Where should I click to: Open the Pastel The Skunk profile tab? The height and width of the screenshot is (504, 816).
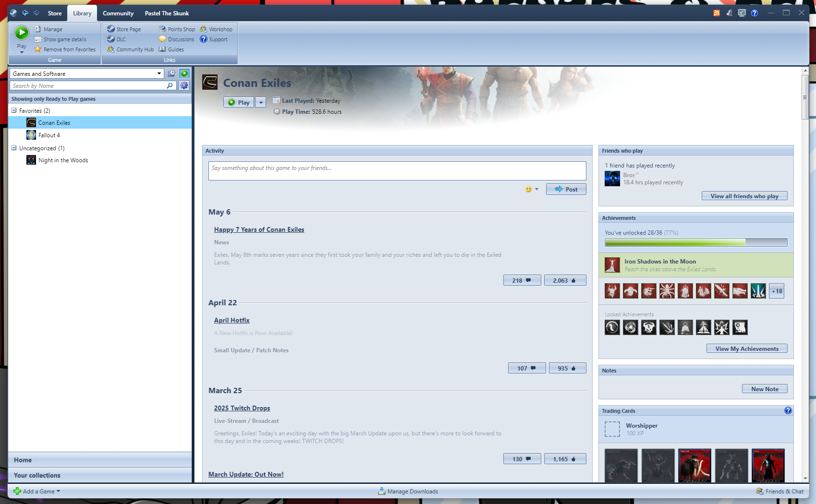[x=167, y=13]
